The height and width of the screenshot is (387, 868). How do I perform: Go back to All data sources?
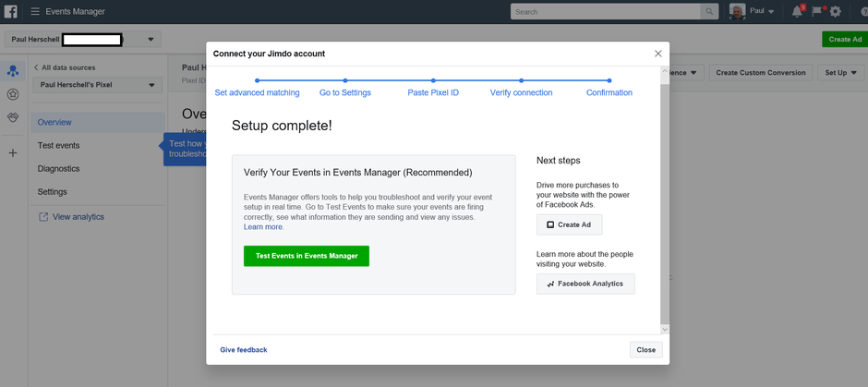point(65,67)
